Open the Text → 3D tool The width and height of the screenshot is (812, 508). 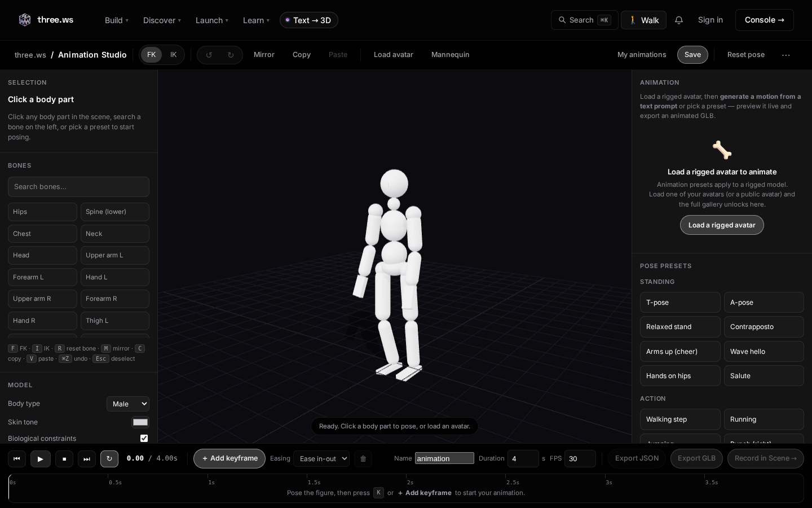coord(309,20)
